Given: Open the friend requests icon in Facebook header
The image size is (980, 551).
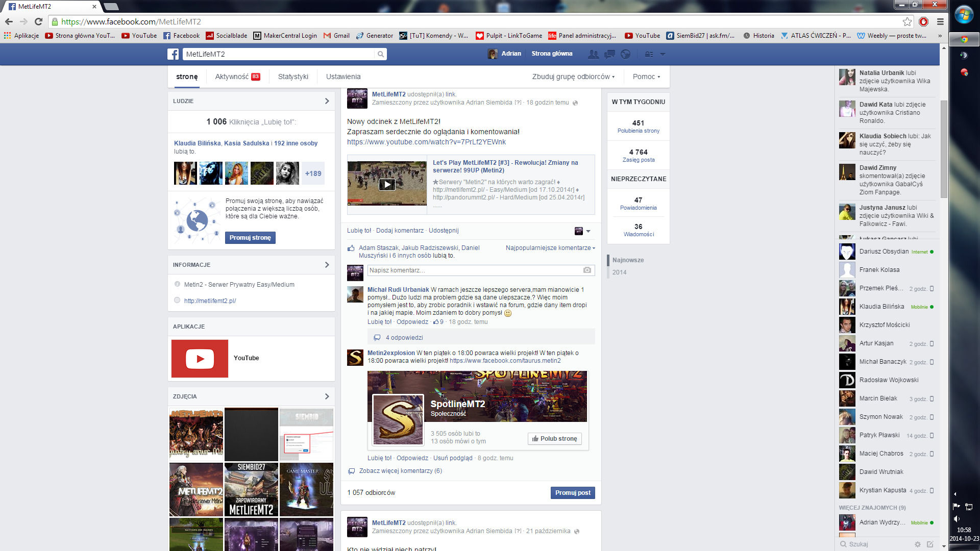Looking at the screenshot, I should pyautogui.click(x=594, y=54).
